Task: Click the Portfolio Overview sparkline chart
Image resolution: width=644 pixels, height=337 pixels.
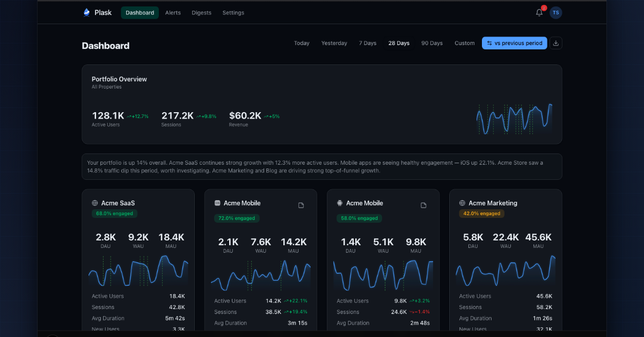Action: point(514,119)
